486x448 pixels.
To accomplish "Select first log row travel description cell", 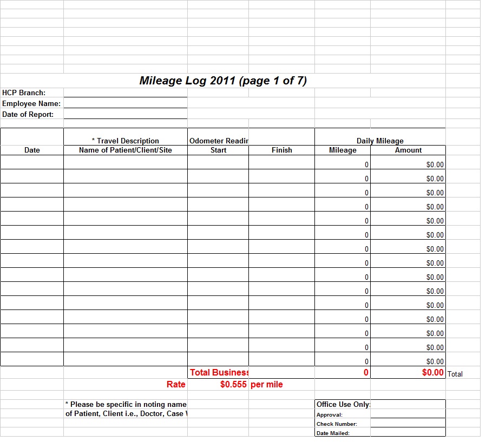I will click(x=125, y=162).
